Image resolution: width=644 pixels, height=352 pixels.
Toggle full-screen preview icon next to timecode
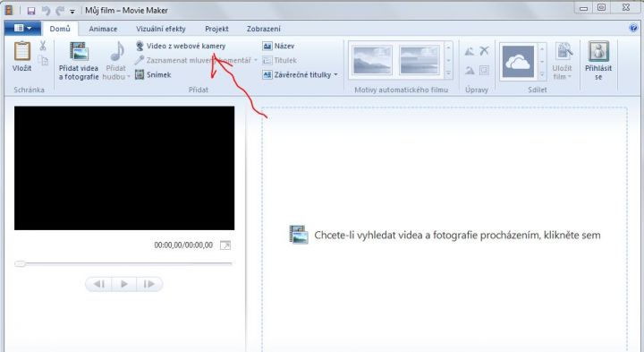point(225,245)
